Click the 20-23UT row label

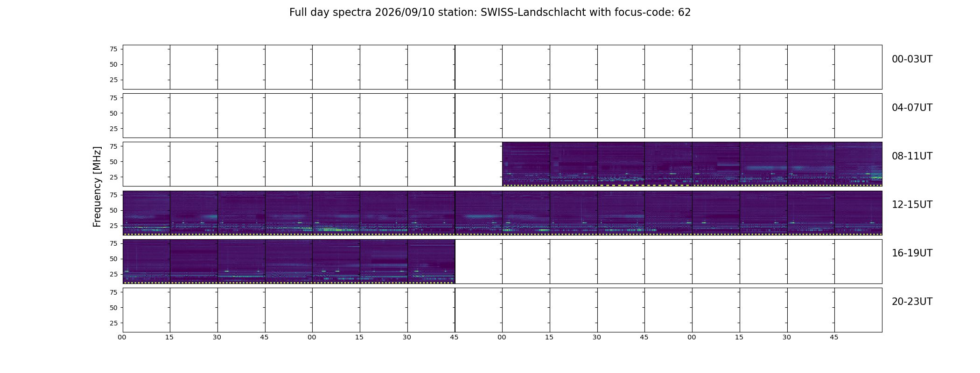tap(912, 302)
